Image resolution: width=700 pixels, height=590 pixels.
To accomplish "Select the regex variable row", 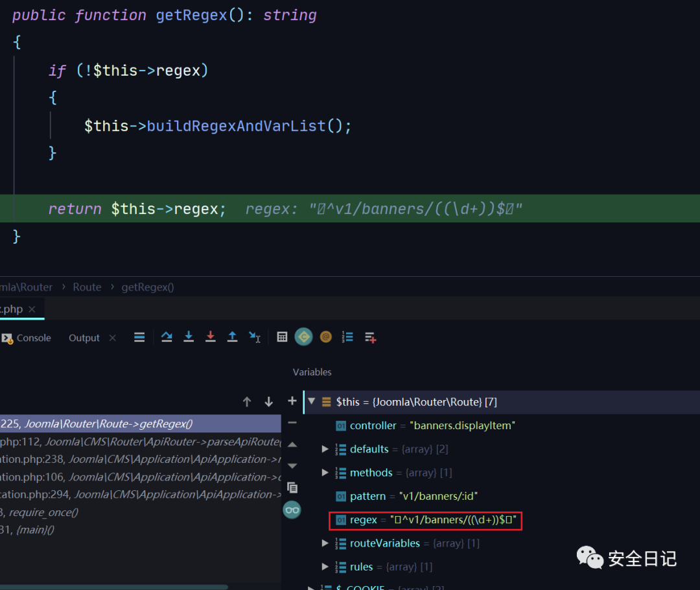I will click(x=428, y=520).
